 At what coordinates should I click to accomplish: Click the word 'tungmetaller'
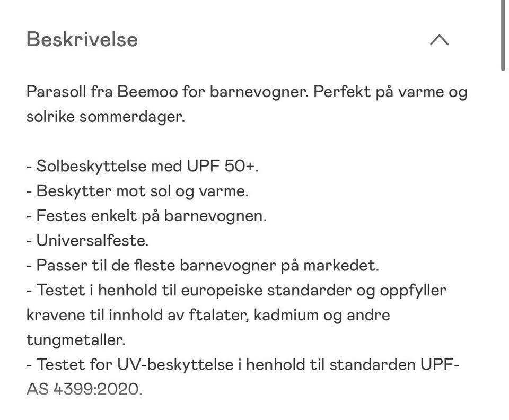[x=76, y=340]
